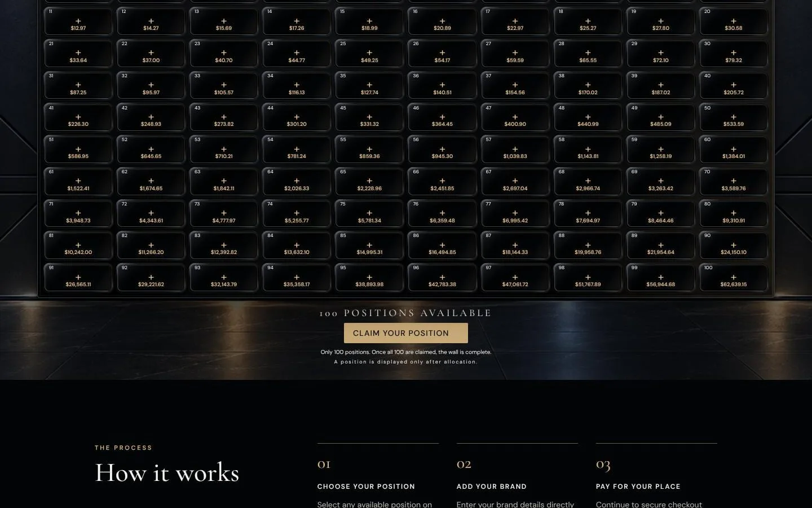The image size is (812, 508).
Task: Click the plus icon on position 50
Action: click(x=734, y=117)
